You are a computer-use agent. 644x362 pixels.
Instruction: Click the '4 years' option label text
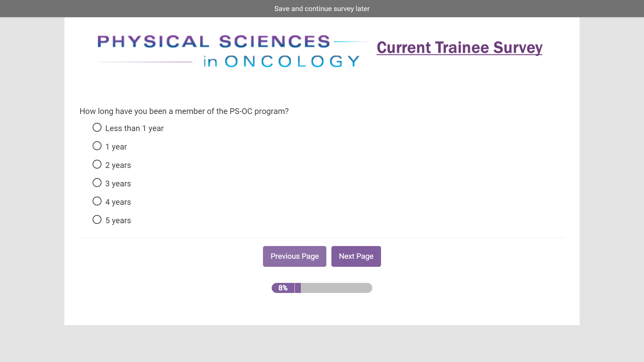coord(118,202)
